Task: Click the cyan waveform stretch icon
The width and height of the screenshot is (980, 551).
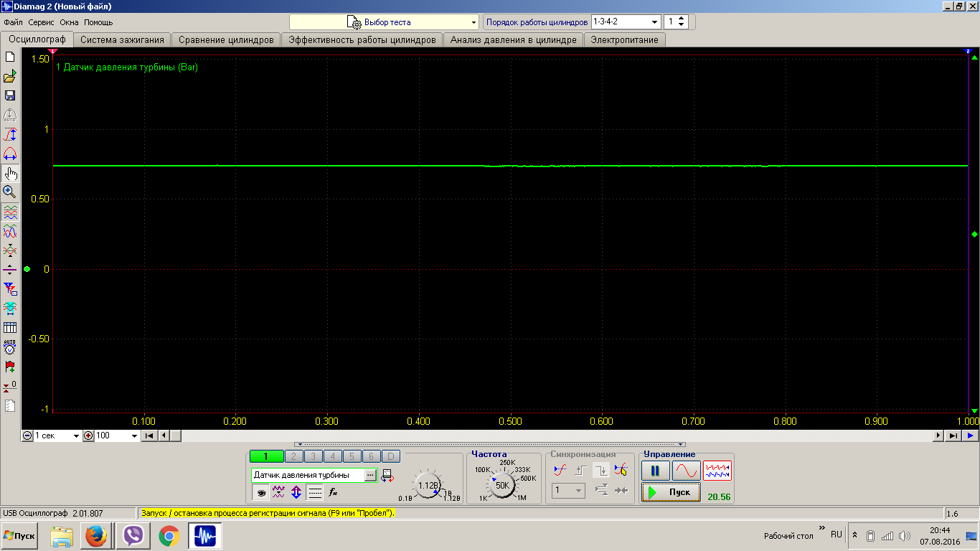Action: (10, 309)
